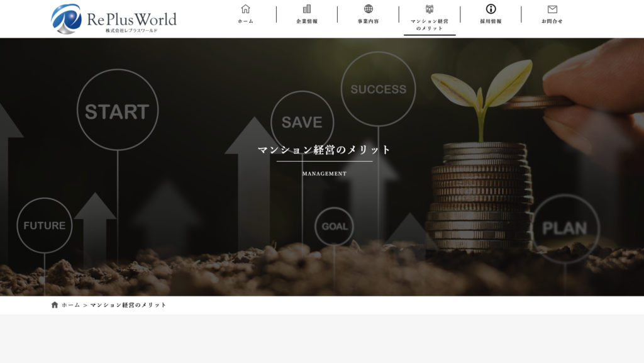Click the envelope icon above お問合せ
The image size is (644, 363).
[552, 9]
